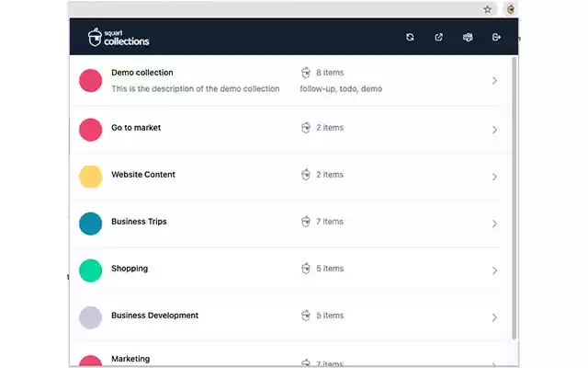This screenshot has height=368, width=588.
Task: Click the Microsoft Teams icon in header
Action: [x=468, y=37]
